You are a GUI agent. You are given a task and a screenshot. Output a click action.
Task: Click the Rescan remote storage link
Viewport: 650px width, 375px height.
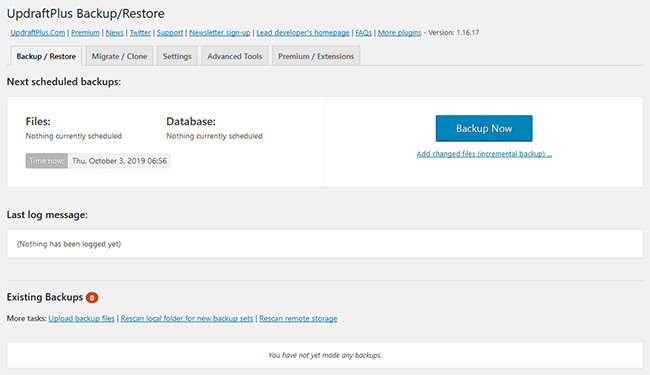[x=298, y=318]
